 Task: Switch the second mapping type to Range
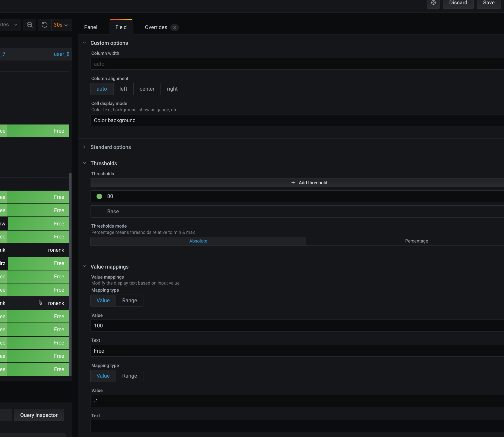pos(130,376)
